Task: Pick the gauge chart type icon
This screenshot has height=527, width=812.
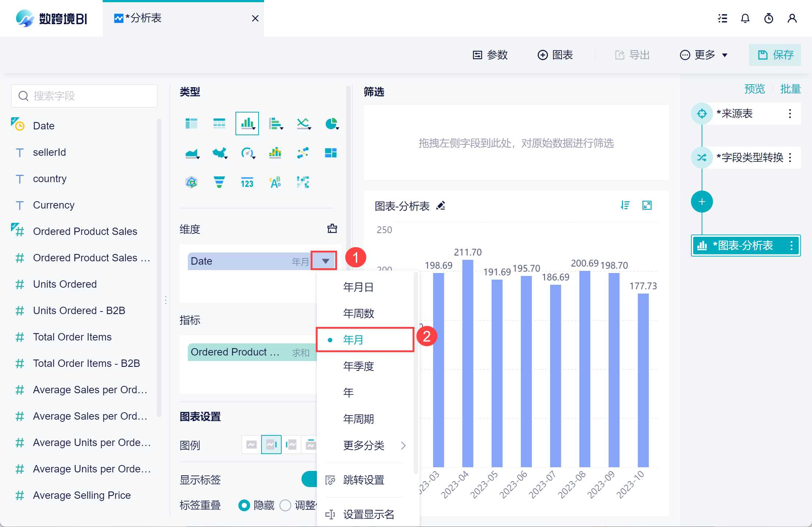Action: coord(247,153)
